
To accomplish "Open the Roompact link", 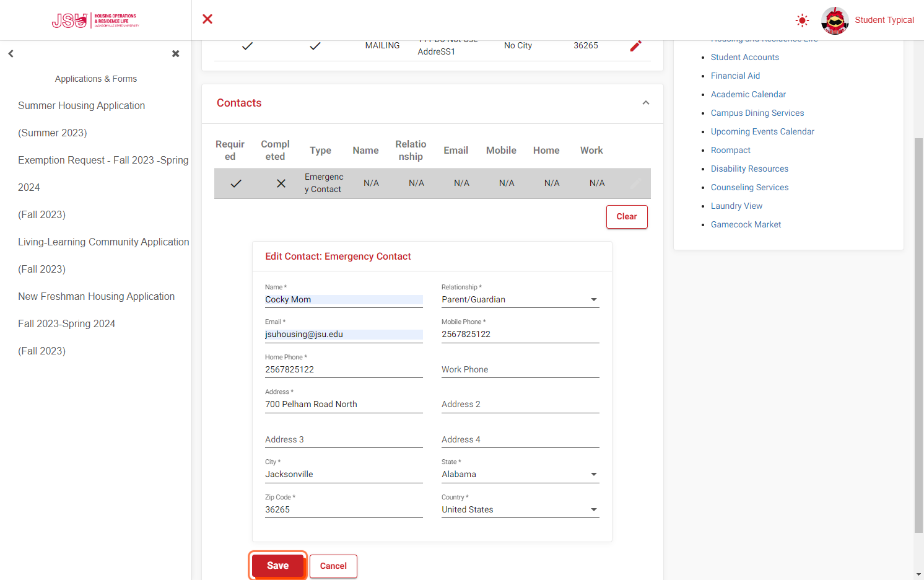I will coord(731,151).
